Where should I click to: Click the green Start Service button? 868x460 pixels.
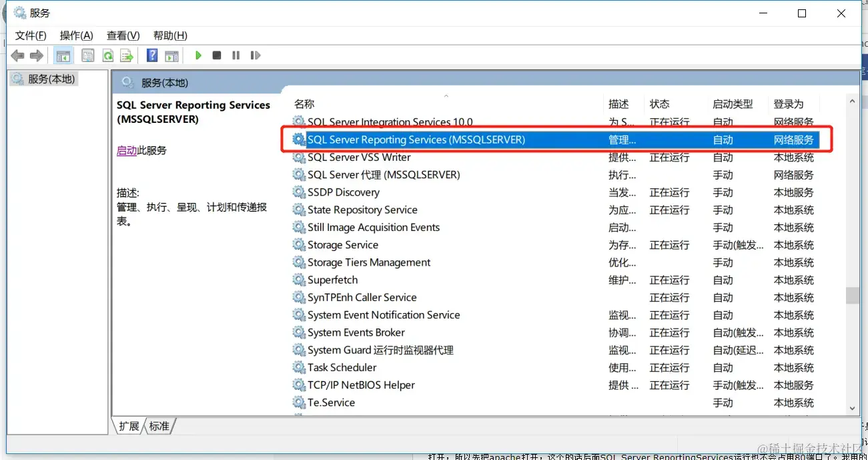click(x=198, y=55)
